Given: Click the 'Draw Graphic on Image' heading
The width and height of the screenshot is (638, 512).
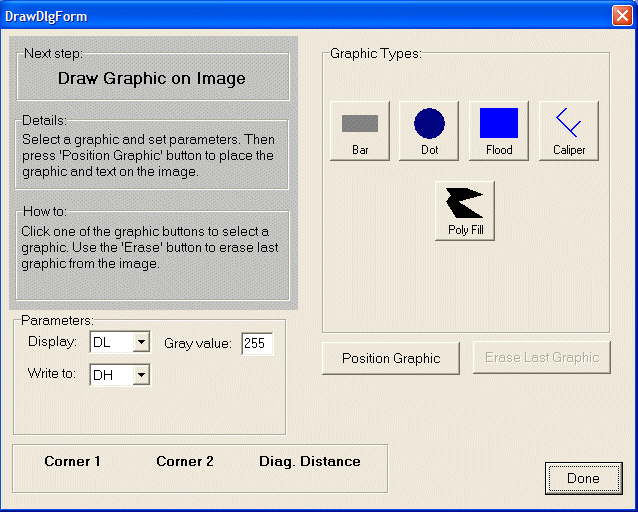Looking at the screenshot, I should click(151, 78).
